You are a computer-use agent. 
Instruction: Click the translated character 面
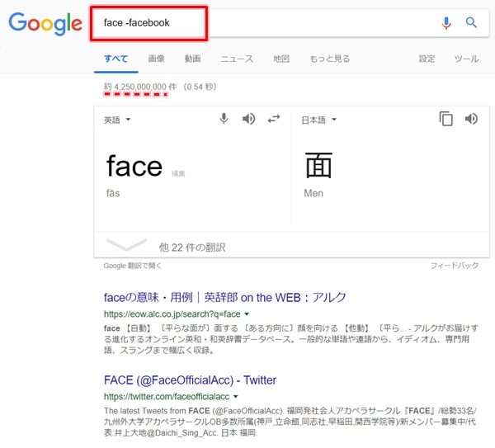pyautogui.click(x=318, y=165)
